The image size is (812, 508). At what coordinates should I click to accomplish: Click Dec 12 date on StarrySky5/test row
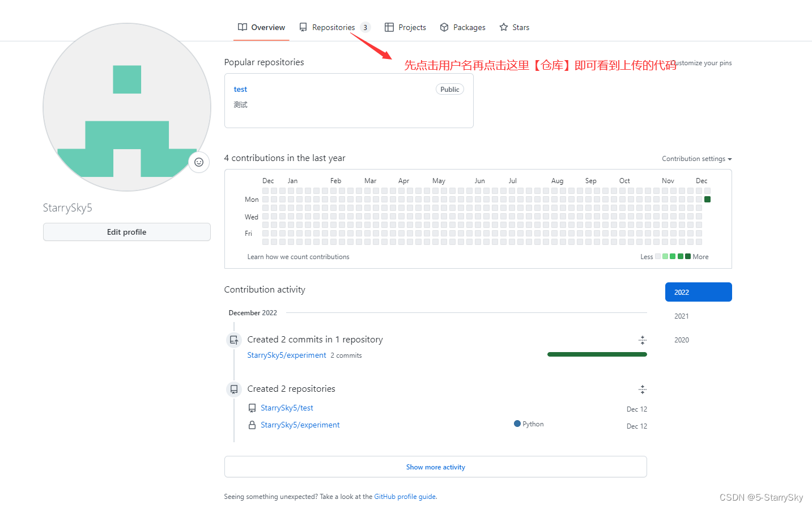click(x=637, y=409)
